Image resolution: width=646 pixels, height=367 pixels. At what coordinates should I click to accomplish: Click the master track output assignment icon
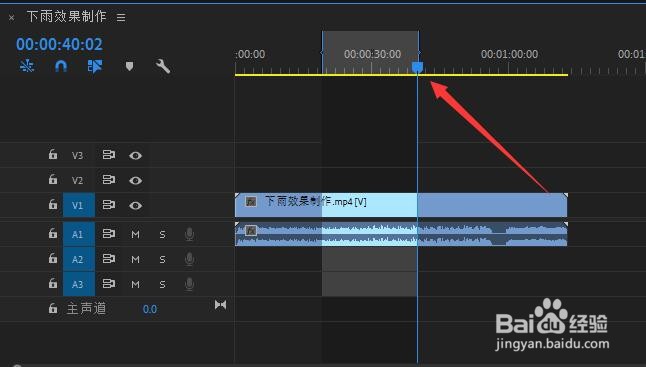[220, 305]
